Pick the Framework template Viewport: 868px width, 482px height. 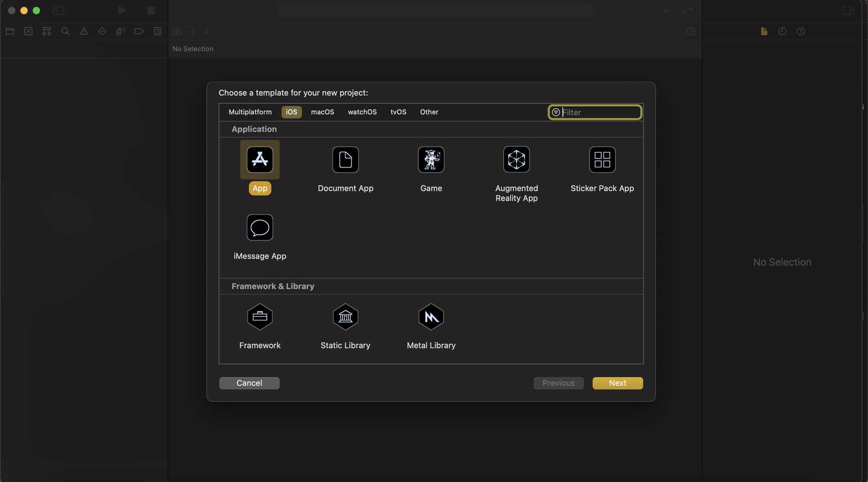260,317
